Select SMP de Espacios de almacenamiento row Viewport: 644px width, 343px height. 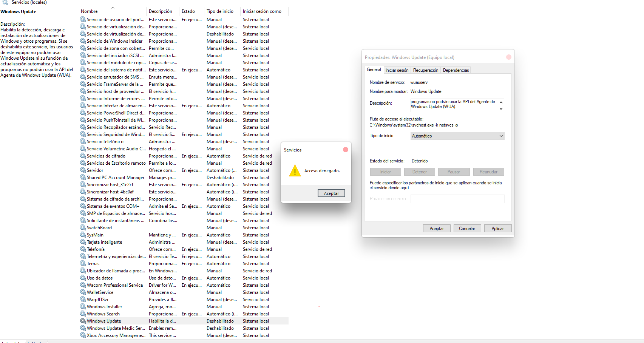[x=184, y=213]
